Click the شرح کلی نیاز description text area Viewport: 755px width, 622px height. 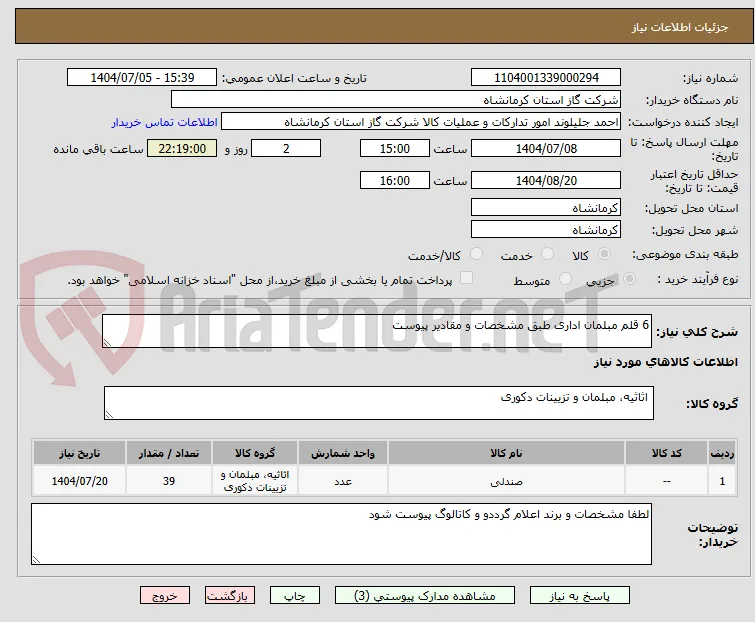click(377, 331)
